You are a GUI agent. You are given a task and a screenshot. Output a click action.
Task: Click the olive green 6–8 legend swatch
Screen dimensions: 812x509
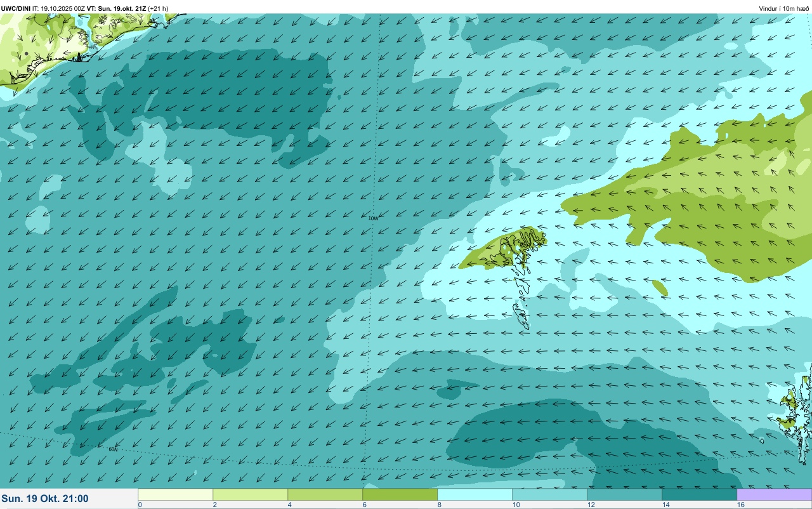point(400,494)
